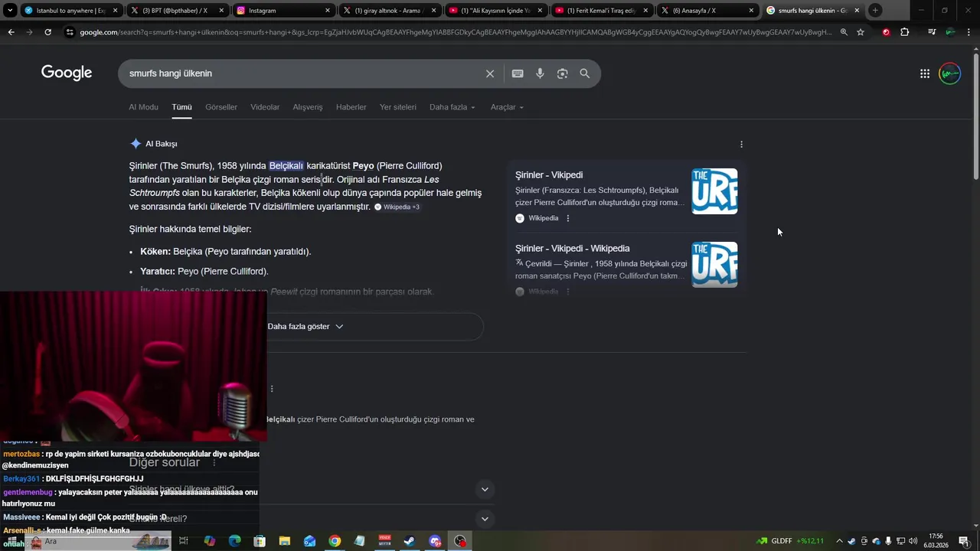Viewport: 980px width, 551px height.
Task: Expand Daha fazla göster in AI overview
Action: click(305, 327)
